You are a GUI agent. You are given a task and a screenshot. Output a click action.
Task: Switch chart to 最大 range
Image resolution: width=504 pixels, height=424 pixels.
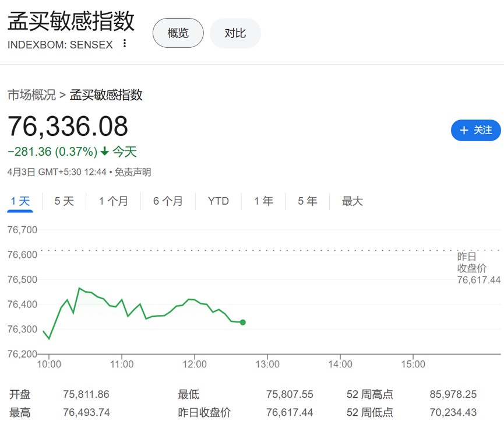click(x=353, y=201)
